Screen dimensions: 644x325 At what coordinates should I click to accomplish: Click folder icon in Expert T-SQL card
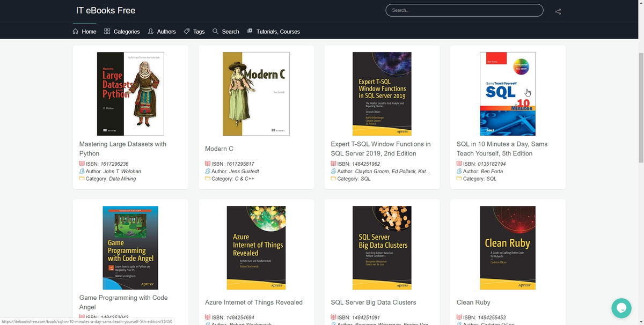pyautogui.click(x=333, y=179)
